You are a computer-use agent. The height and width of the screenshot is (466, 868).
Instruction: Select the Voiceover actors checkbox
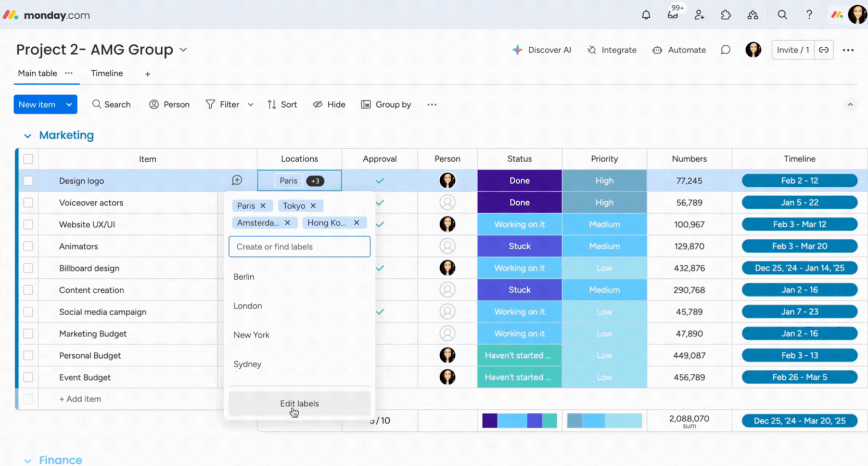[28, 203]
